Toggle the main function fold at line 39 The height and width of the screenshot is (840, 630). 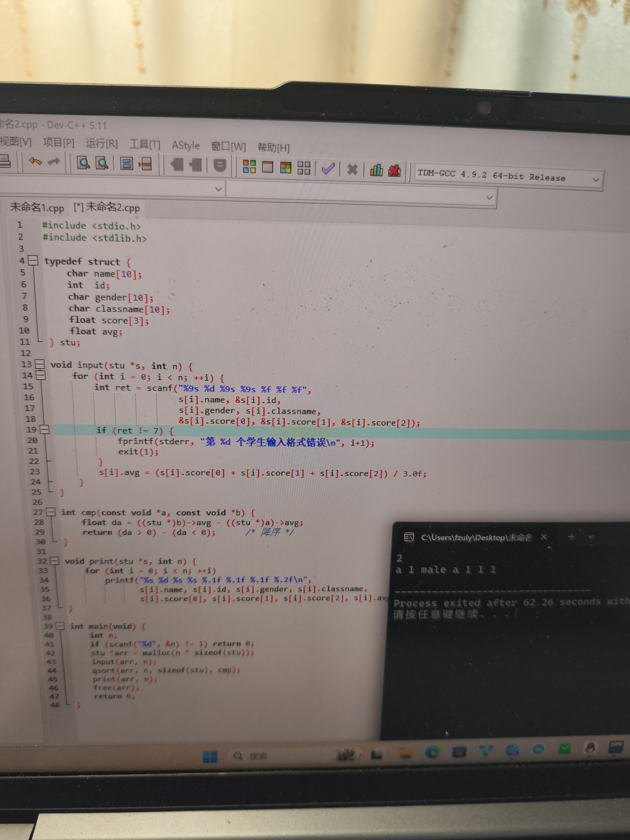pos(60,625)
